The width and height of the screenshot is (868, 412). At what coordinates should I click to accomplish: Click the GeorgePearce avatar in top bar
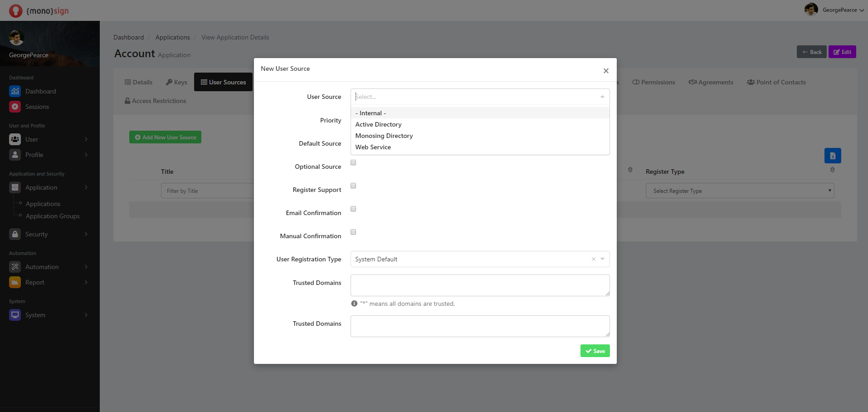click(811, 10)
